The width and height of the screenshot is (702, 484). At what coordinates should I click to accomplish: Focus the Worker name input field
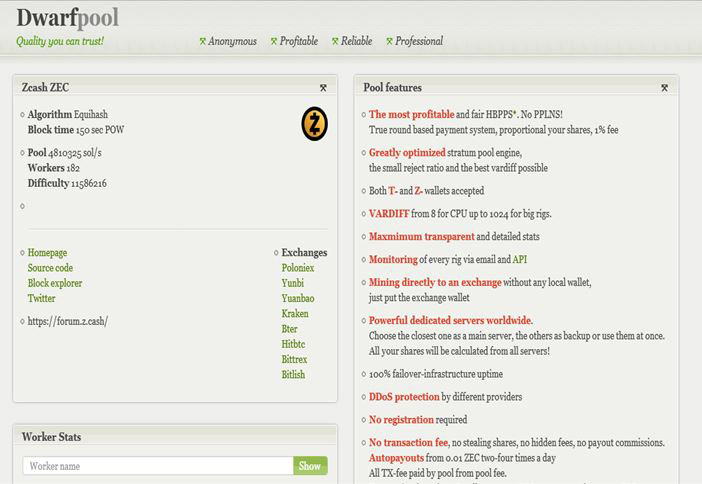tap(158, 466)
